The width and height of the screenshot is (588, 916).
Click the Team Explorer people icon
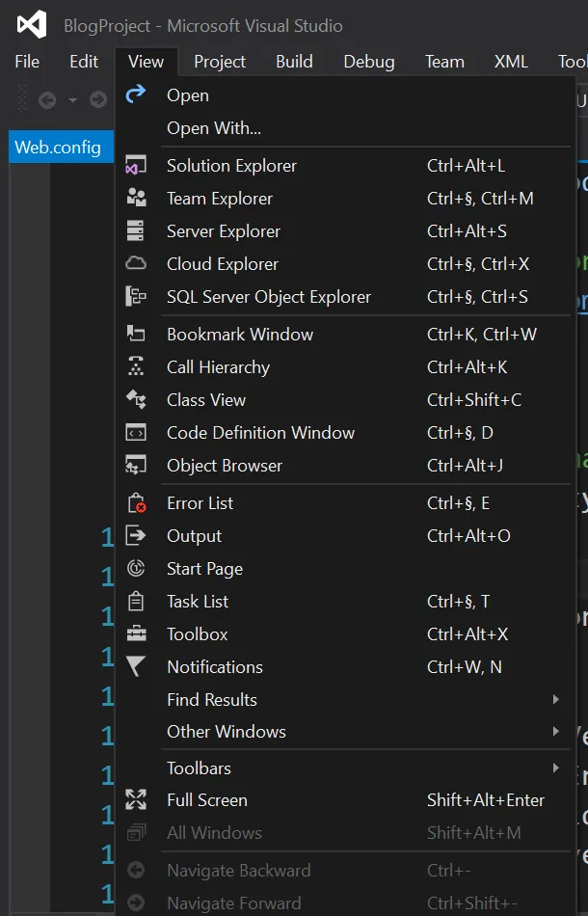tap(136, 198)
